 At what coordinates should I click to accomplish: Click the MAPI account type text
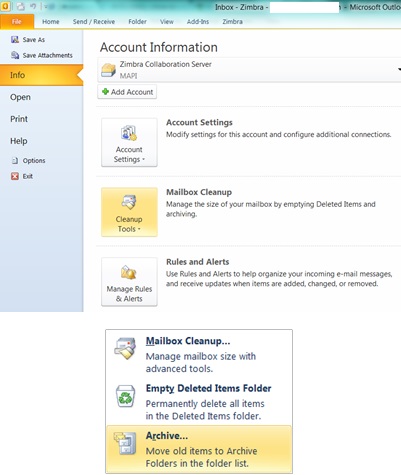click(129, 76)
